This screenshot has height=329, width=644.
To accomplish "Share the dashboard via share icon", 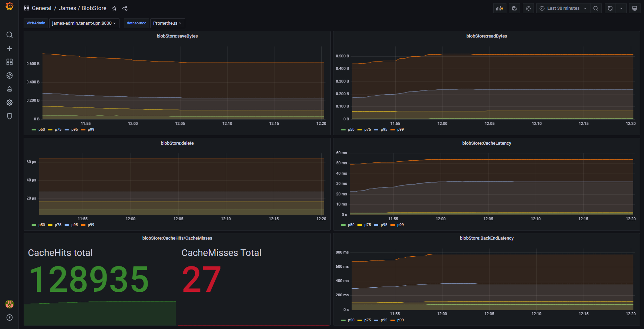I will click(125, 8).
